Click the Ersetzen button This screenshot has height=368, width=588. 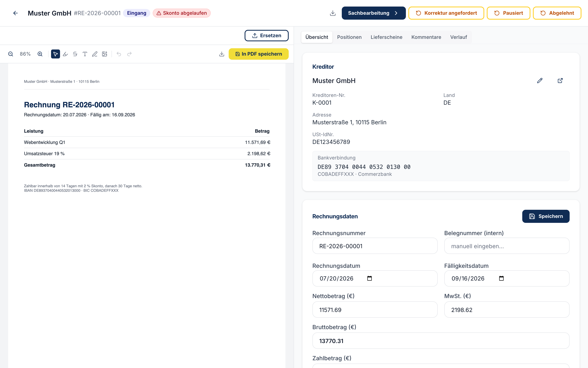(x=267, y=36)
